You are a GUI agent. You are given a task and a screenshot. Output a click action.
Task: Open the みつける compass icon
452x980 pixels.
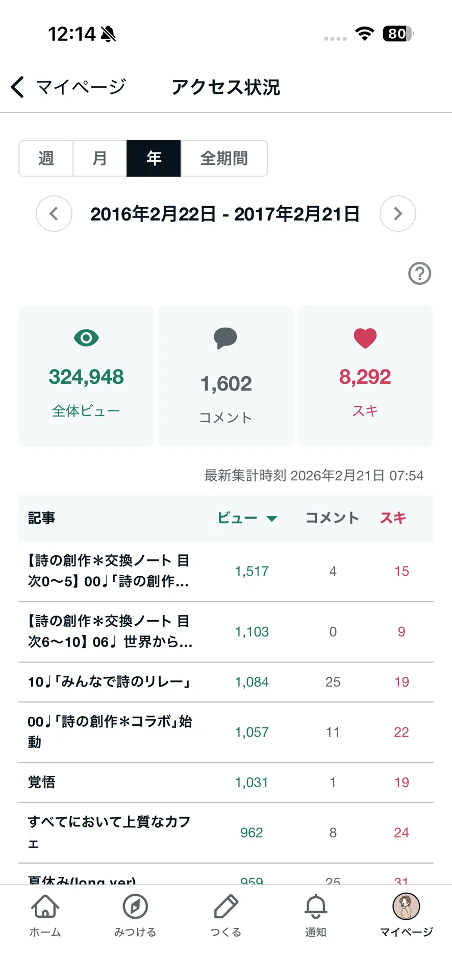[135, 906]
